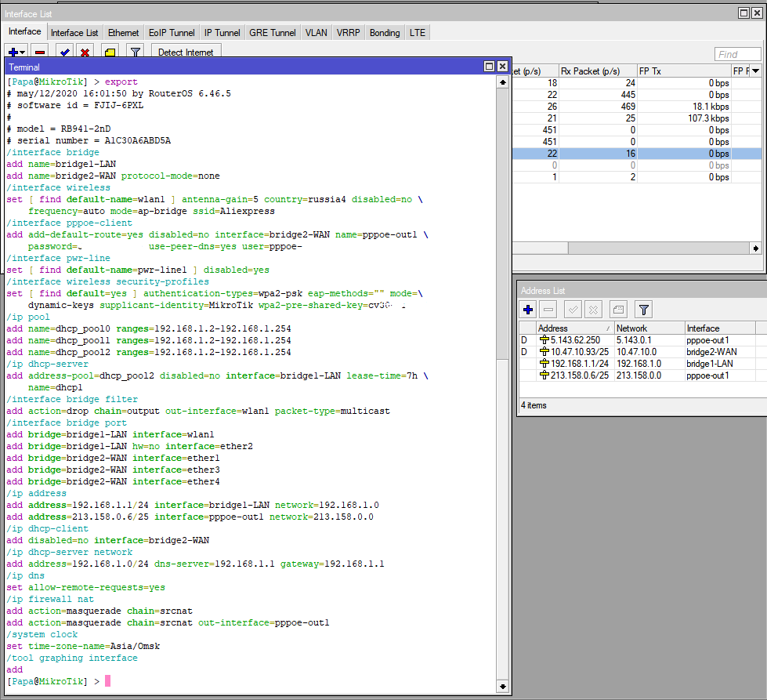Screen dimensions: 767x700
Task: Click the minus Remove button in Address List
Action: point(548,310)
